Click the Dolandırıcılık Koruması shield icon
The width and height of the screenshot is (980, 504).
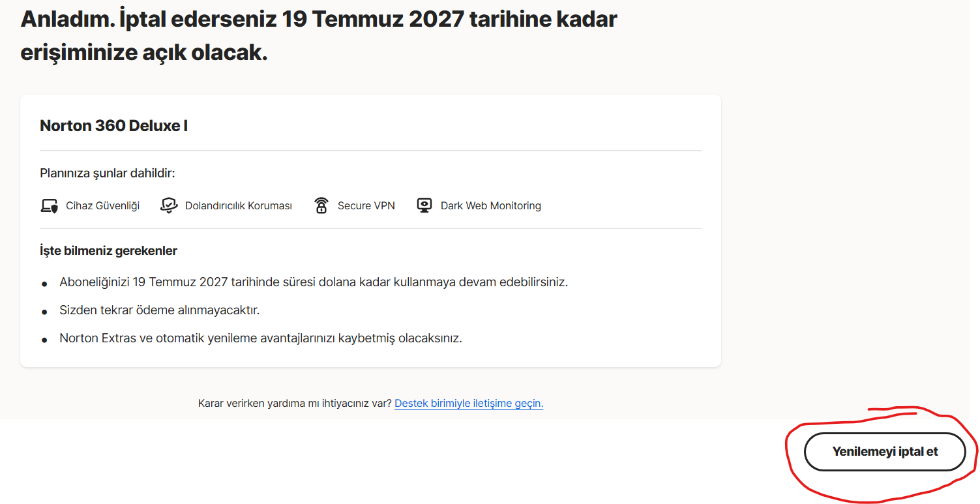(169, 206)
